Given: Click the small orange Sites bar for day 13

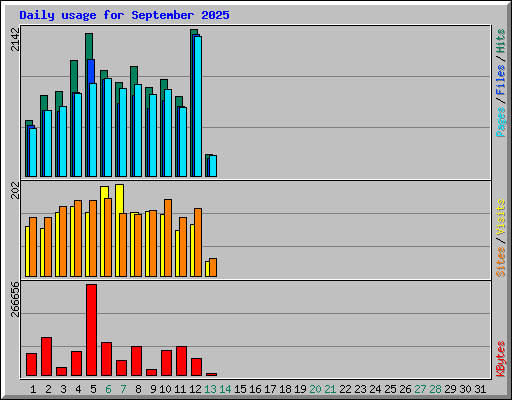Looking at the screenshot, I should coord(213,267).
